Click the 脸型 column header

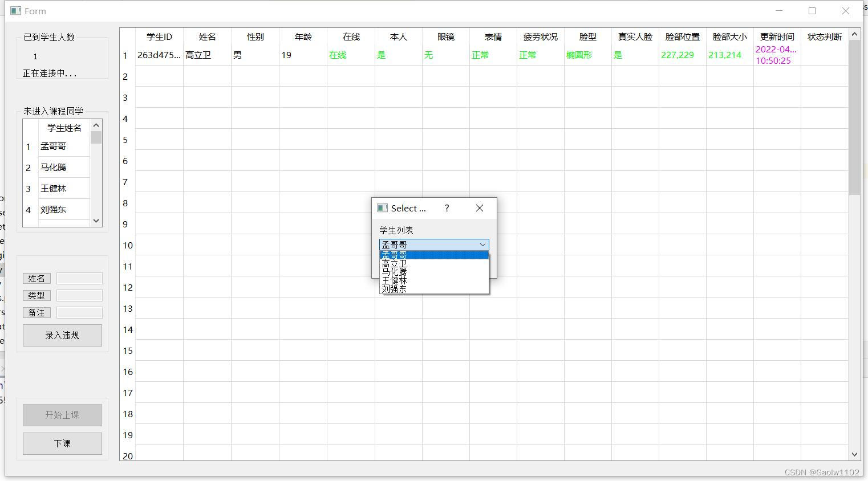[588, 36]
